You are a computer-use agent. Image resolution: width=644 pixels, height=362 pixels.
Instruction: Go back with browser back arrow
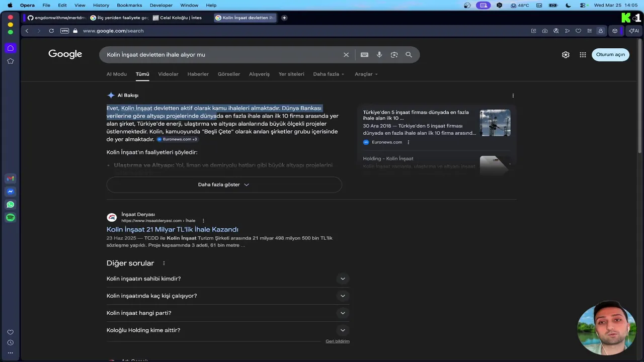pos(27,31)
